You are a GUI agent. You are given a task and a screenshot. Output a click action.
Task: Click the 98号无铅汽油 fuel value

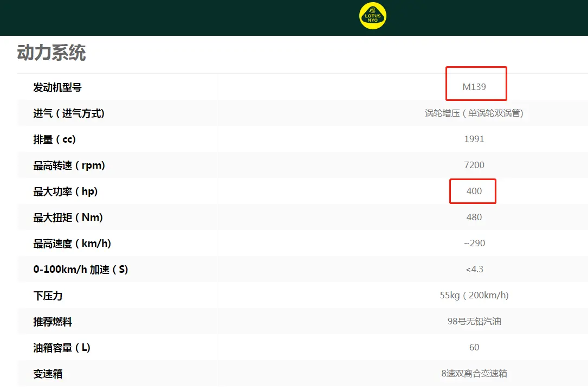(x=474, y=322)
